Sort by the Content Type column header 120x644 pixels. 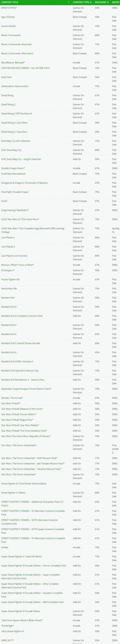tap(81, 2)
